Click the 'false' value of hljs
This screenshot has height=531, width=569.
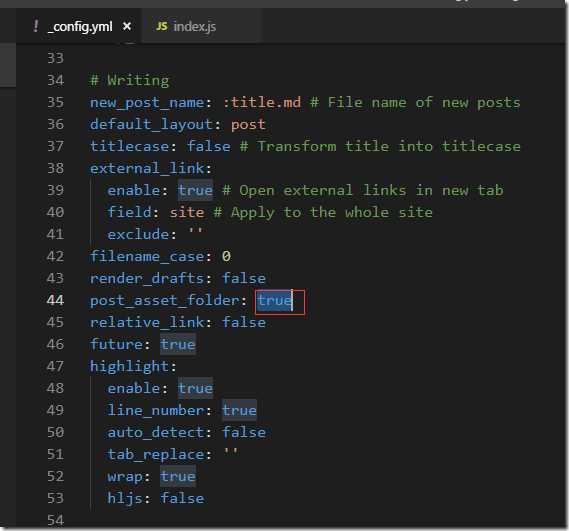(x=182, y=498)
